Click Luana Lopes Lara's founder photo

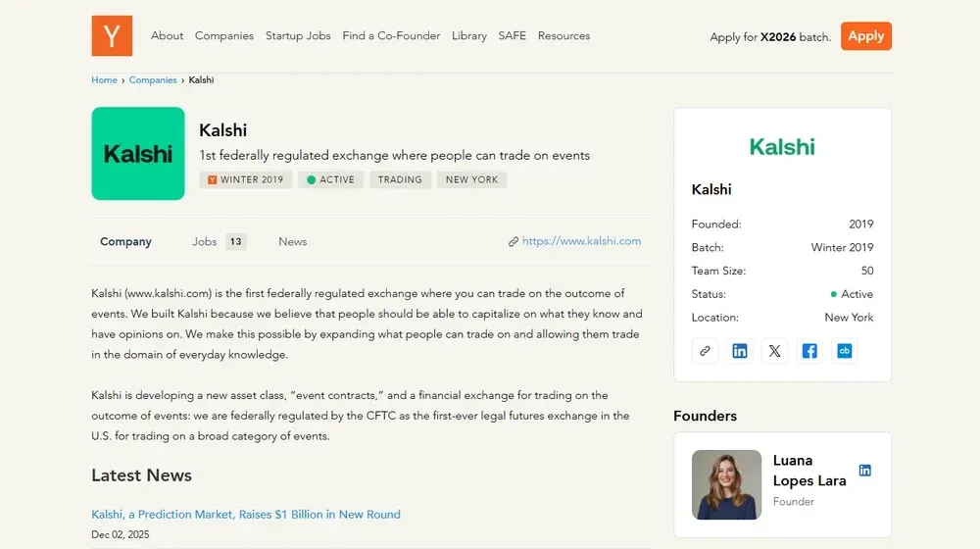pos(726,484)
